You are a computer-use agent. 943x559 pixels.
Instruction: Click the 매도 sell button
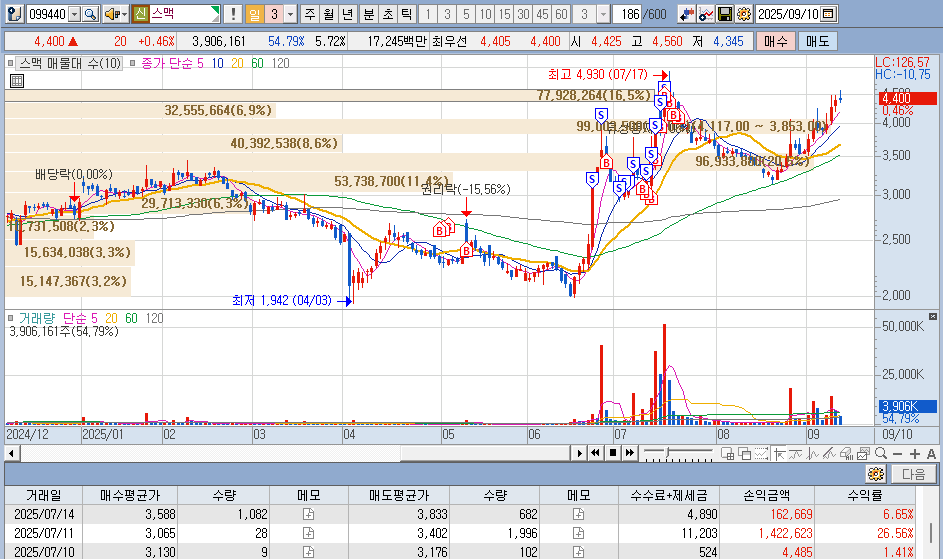817,41
